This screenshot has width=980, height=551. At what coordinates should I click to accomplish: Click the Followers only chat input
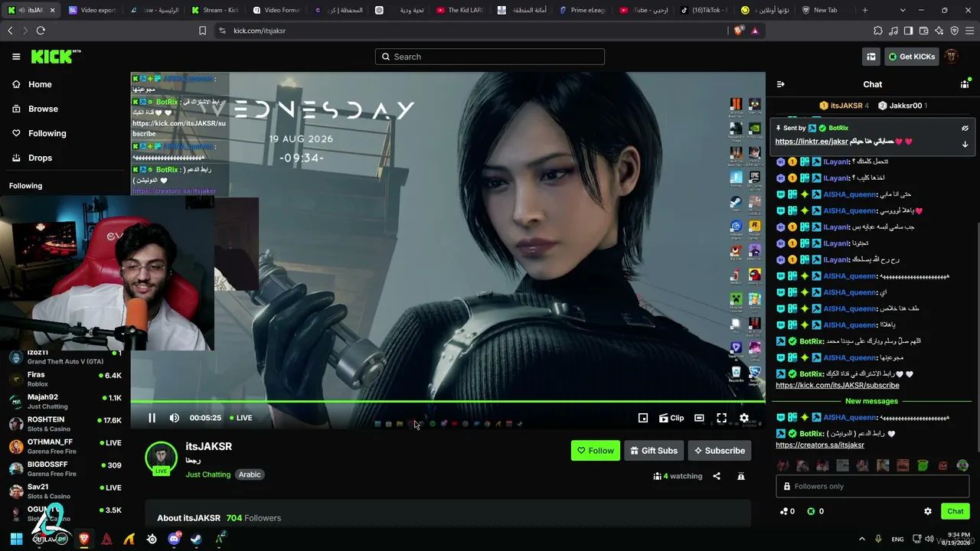873,486
